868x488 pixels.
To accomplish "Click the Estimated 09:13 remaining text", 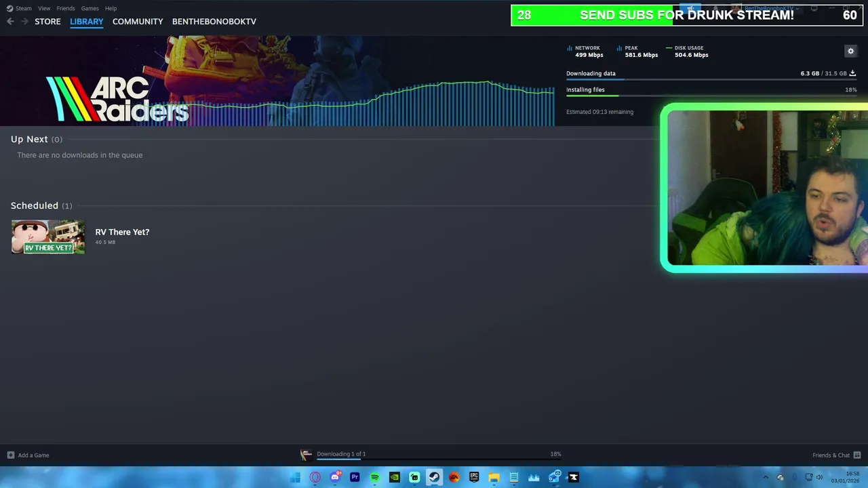I will pos(599,112).
